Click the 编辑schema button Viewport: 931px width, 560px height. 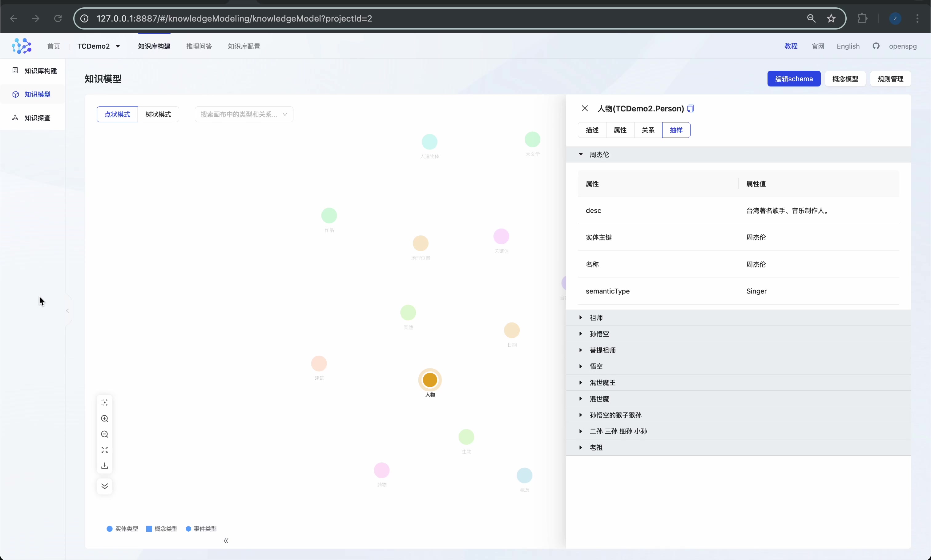pyautogui.click(x=794, y=79)
